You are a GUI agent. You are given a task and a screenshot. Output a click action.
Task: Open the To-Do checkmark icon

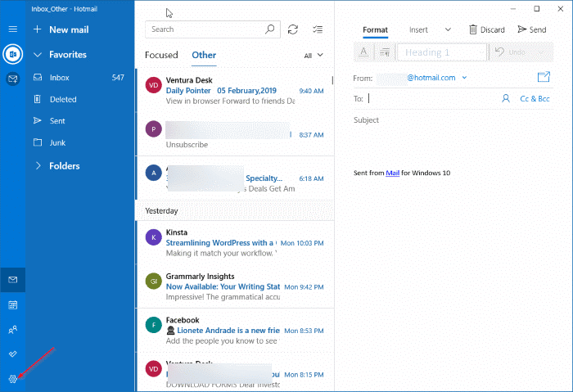pos(13,354)
